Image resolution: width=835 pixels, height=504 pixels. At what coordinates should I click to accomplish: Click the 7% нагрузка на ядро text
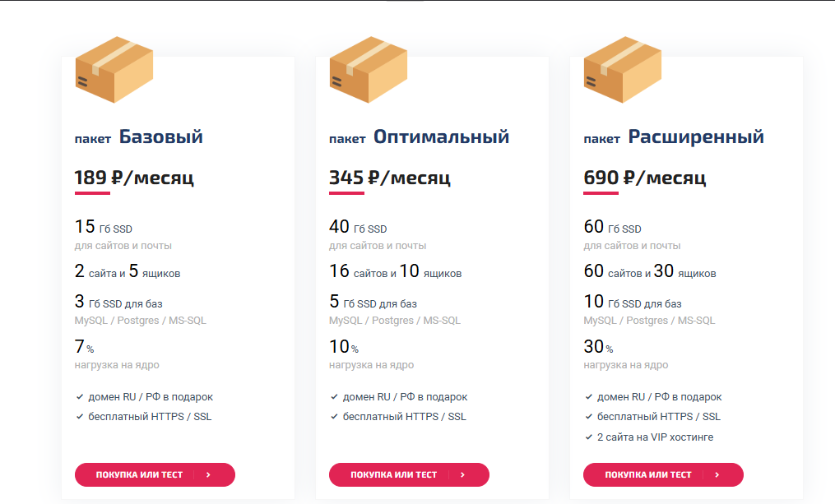click(x=117, y=354)
